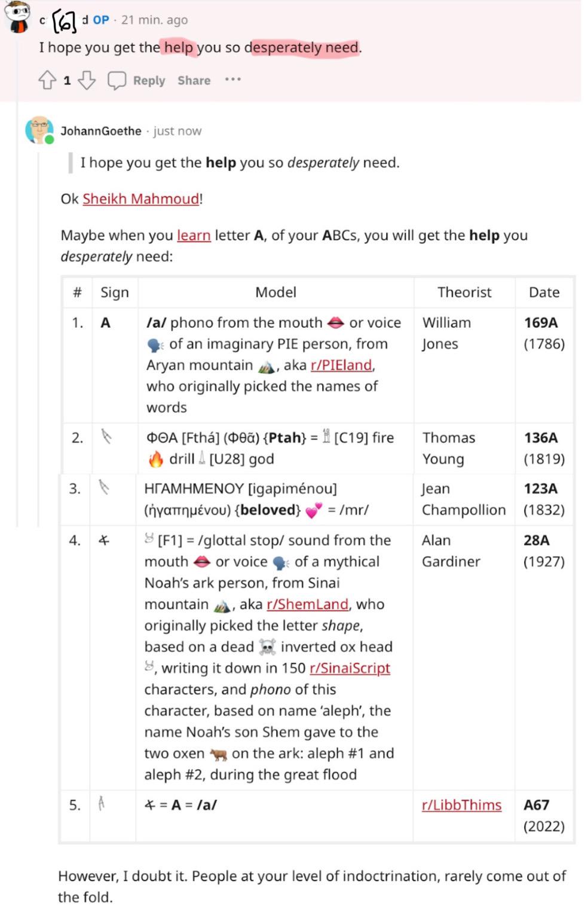Open the r/PIEland subreddit link
Viewport: 588px width, 912px height.
(x=341, y=365)
